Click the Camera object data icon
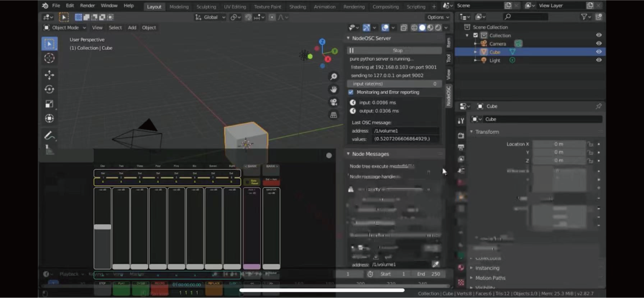 click(518, 44)
